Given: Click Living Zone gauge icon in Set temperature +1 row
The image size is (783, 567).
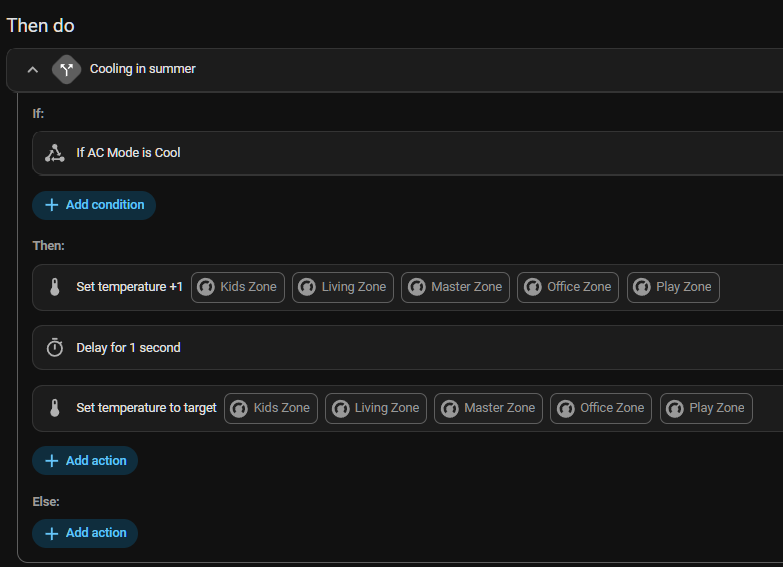Looking at the screenshot, I should [307, 287].
